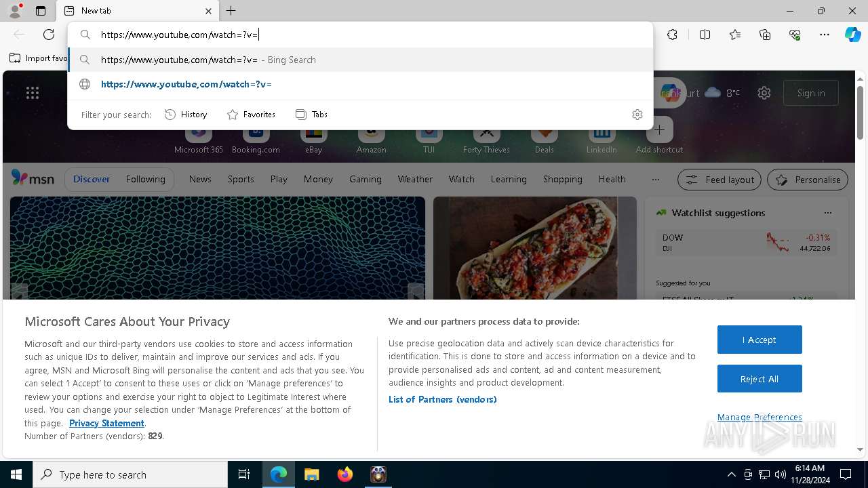Viewport: 868px width, 488px height.
Task: Open the Extensions puzzle icon
Action: 672,35
